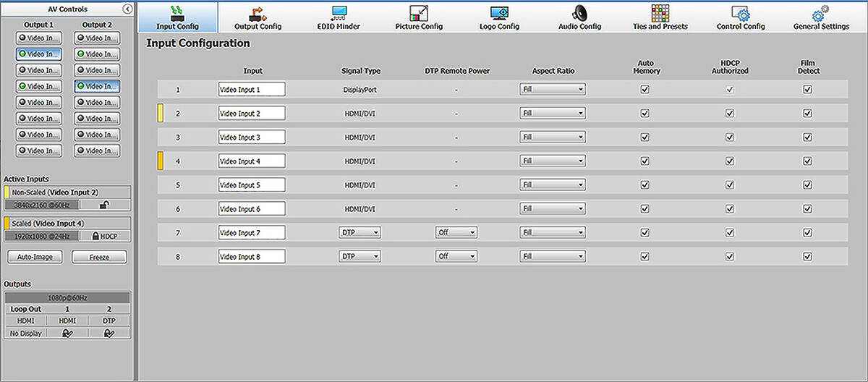Open Aspect Ratio dropdown for Video Input 6

(x=553, y=209)
